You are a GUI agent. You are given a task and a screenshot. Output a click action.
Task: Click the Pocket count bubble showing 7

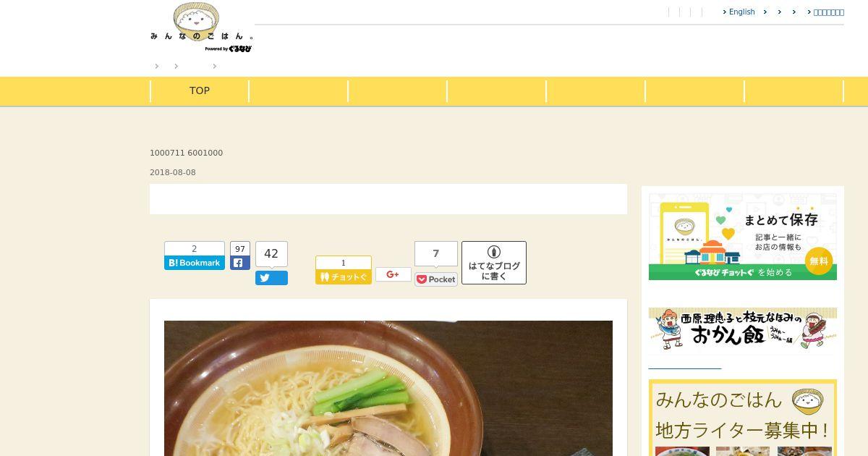[436, 254]
